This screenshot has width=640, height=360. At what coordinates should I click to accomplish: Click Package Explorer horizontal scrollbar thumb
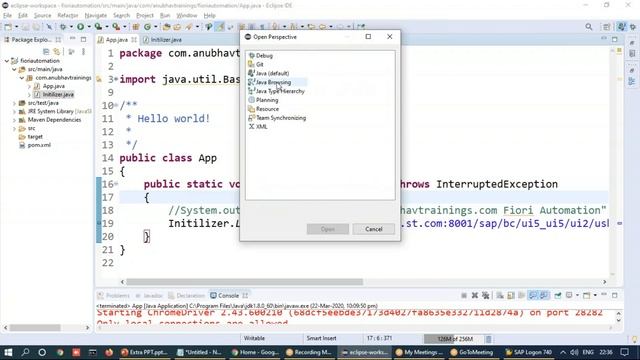point(35,328)
